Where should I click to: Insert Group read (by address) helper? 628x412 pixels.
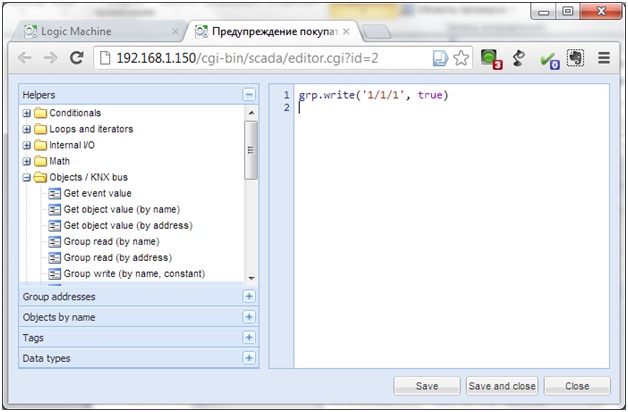pos(118,257)
